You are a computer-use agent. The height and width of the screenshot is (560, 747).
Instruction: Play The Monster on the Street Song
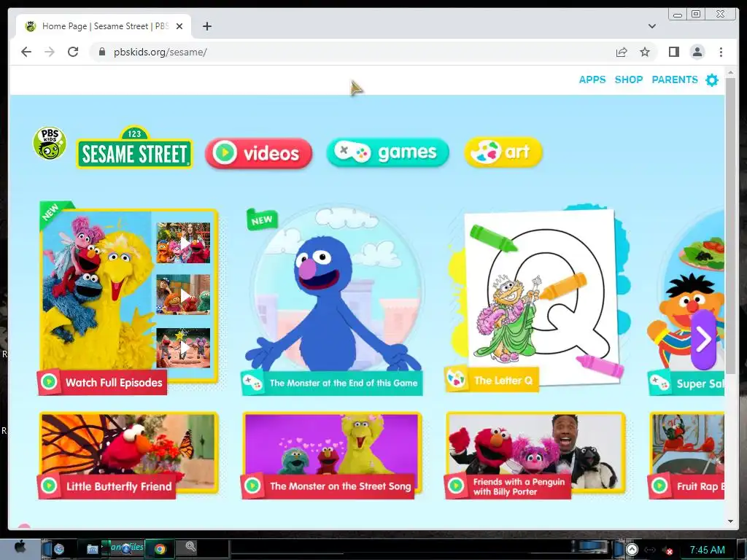[x=332, y=455]
